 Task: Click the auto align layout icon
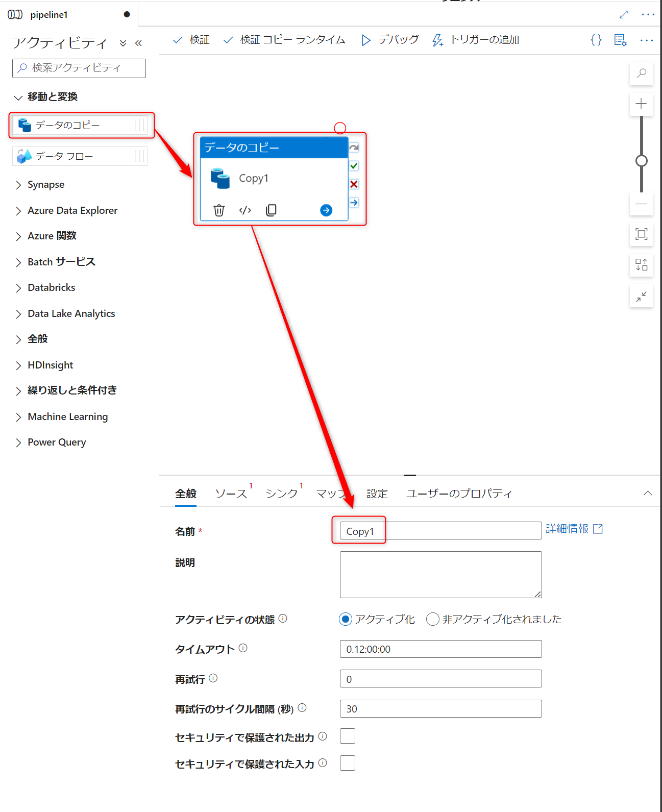click(x=641, y=264)
